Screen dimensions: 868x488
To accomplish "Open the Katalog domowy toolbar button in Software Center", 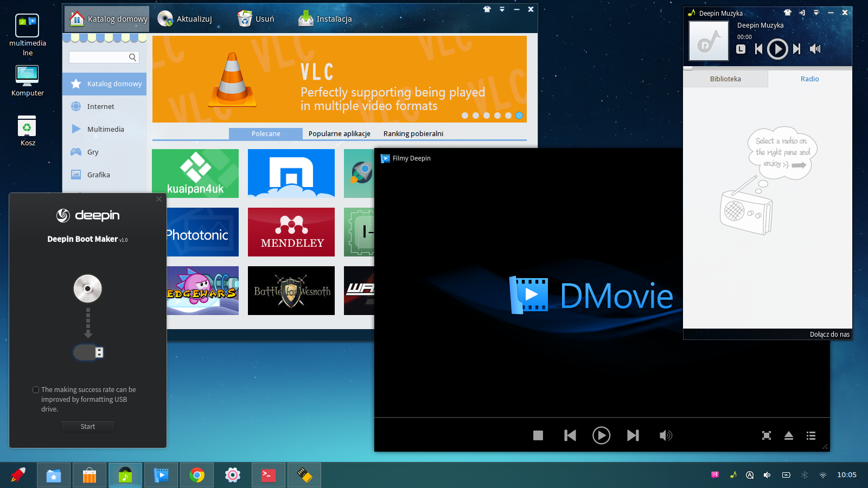I will (x=107, y=19).
